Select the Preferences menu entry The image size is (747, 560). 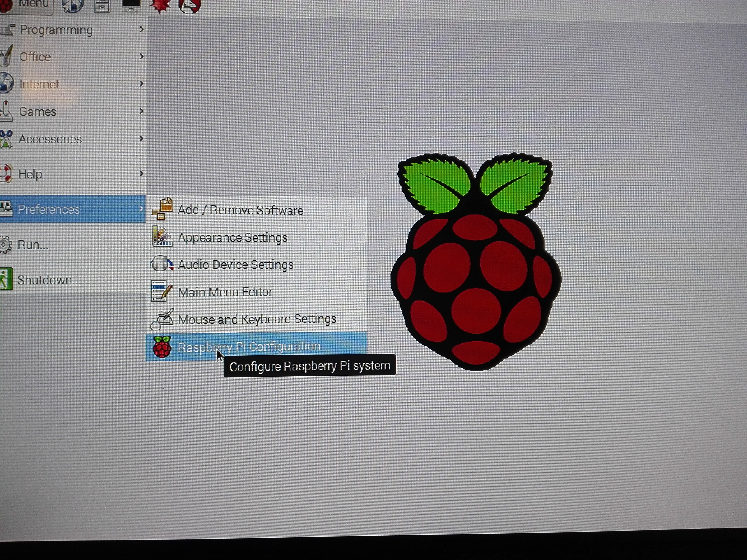point(73,209)
